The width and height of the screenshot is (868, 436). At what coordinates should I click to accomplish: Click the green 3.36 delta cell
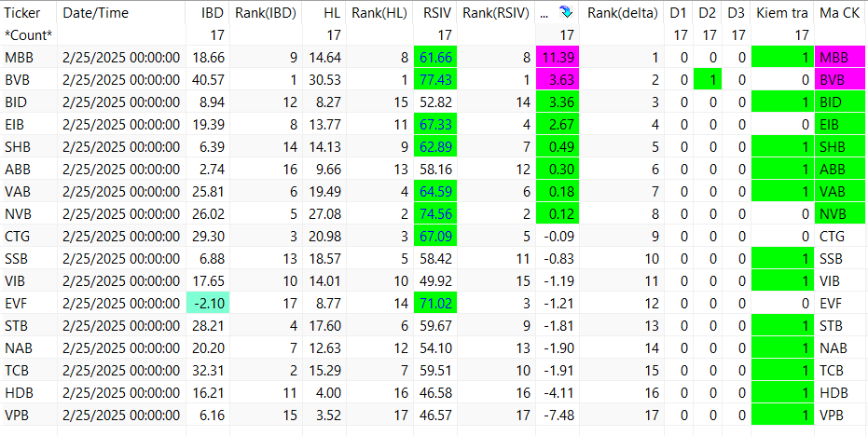[557, 102]
